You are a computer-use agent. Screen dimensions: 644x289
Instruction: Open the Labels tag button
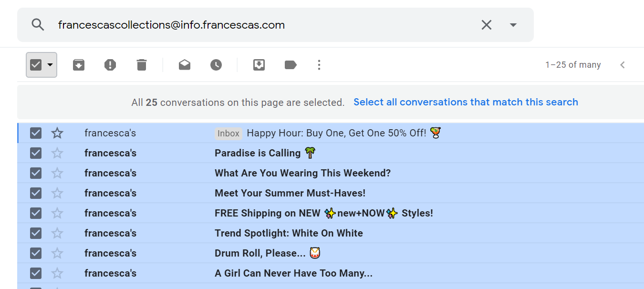[x=291, y=65]
